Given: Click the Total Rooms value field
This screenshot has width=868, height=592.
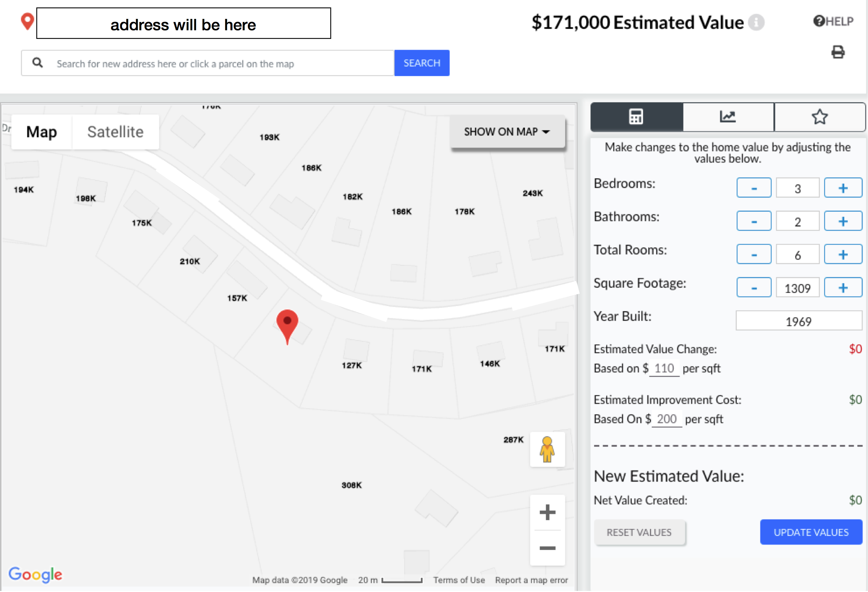Looking at the screenshot, I should click(x=798, y=255).
